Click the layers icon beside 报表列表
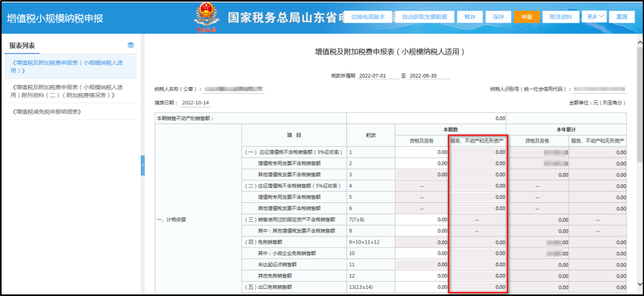Image resolution: width=644 pixels, height=296 pixels. coord(131,45)
